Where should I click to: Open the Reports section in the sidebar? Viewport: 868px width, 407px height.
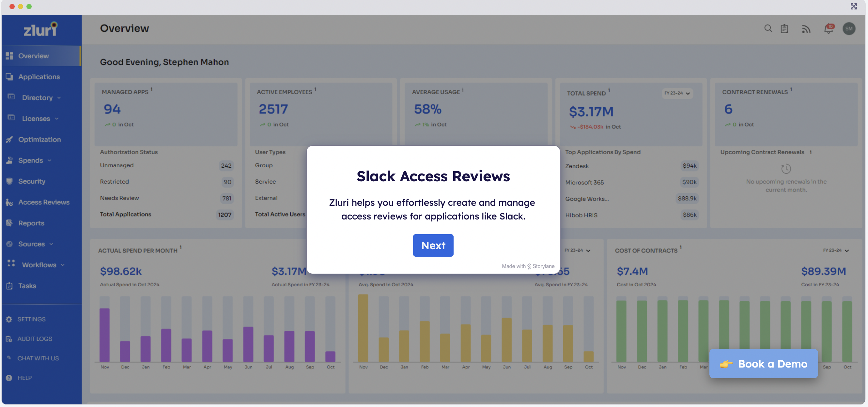[31, 223]
